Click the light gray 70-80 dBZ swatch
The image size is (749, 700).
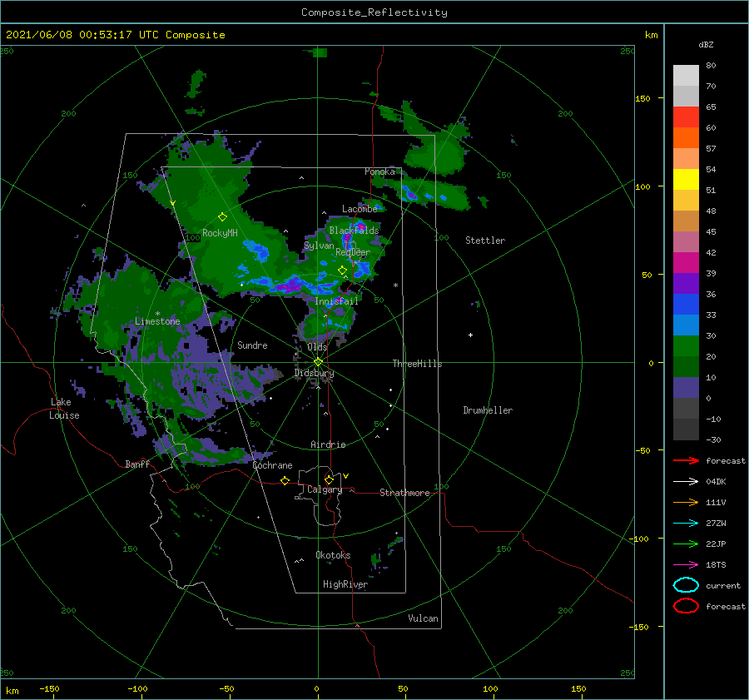click(686, 76)
